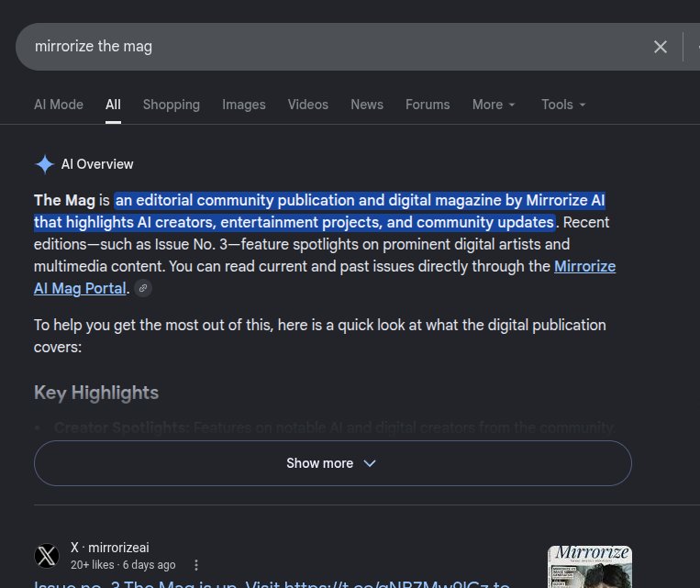Click the bold 'The Mag' text
Image resolution: width=700 pixels, height=588 pixels.
pos(65,201)
